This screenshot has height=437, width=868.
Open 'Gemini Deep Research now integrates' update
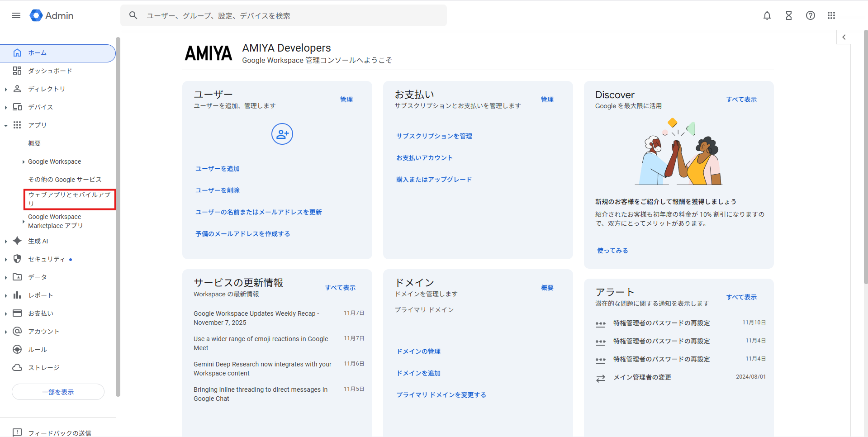click(262, 369)
